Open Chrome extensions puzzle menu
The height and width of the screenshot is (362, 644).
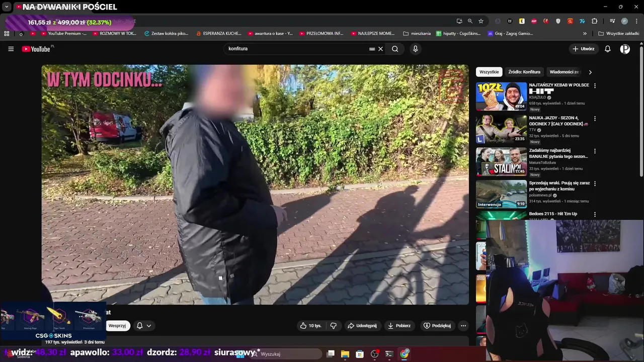pyautogui.click(x=594, y=21)
